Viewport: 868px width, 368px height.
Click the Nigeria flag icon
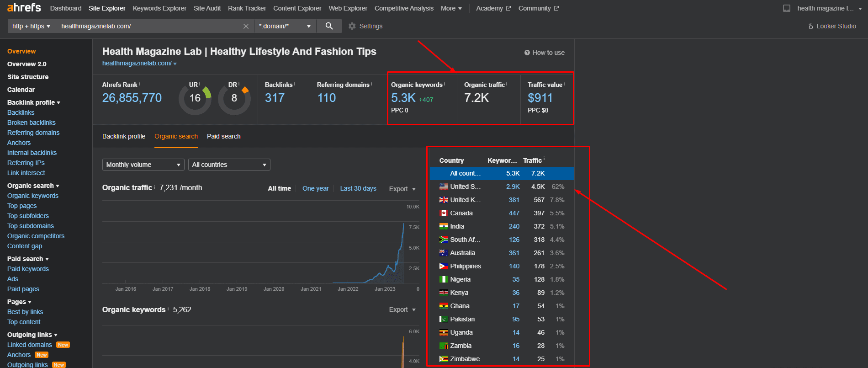tap(444, 279)
